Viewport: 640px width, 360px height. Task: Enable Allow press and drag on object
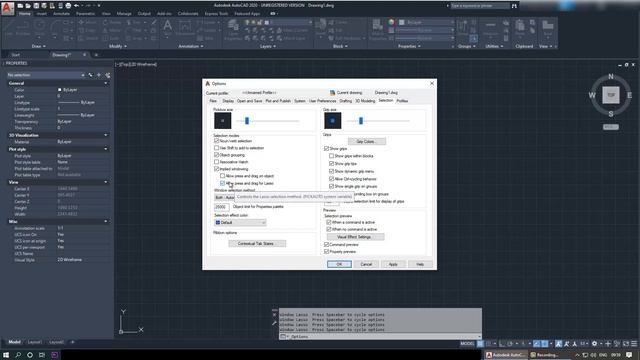click(x=222, y=176)
